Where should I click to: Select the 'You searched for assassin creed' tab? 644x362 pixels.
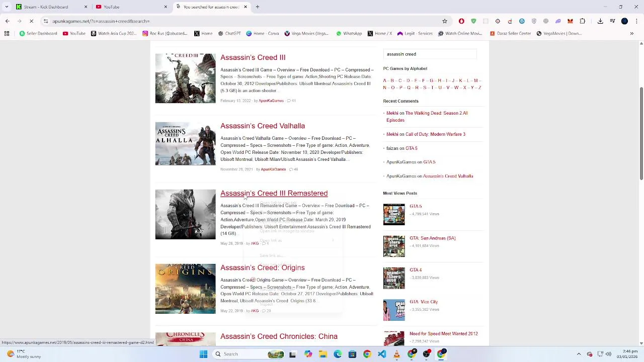point(211,7)
